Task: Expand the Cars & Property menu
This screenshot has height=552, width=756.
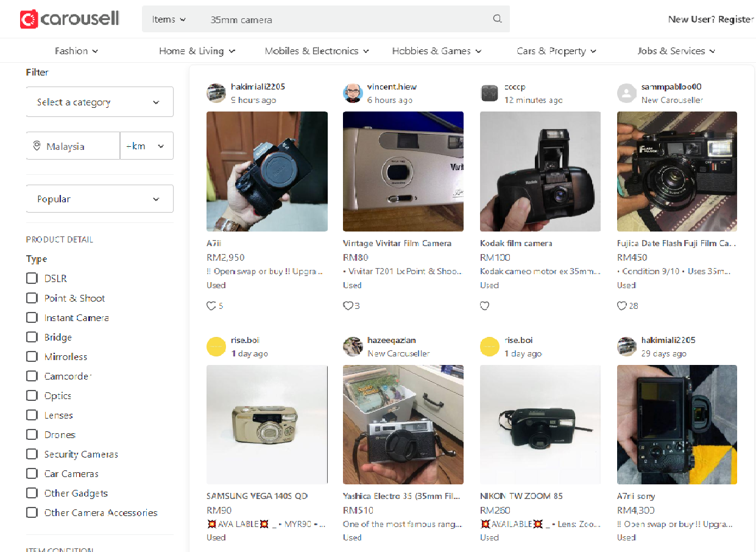Action: [557, 51]
